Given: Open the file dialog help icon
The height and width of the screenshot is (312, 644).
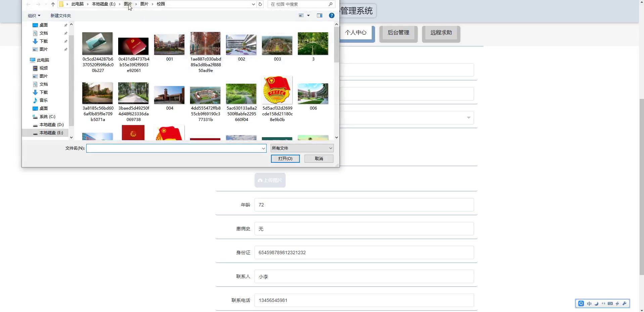Looking at the screenshot, I should (332, 15).
